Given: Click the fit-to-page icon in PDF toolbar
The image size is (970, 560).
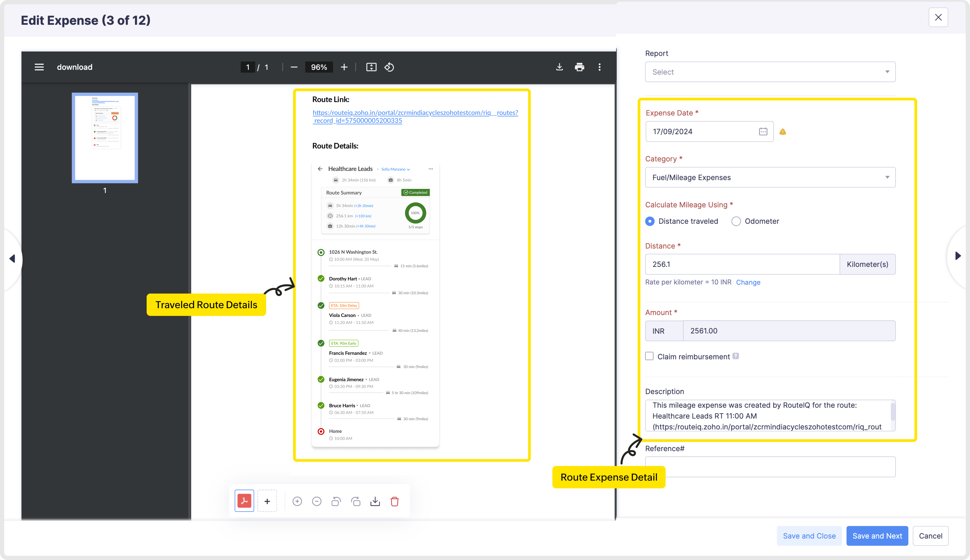Looking at the screenshot, I should click(x=371, y=67).
